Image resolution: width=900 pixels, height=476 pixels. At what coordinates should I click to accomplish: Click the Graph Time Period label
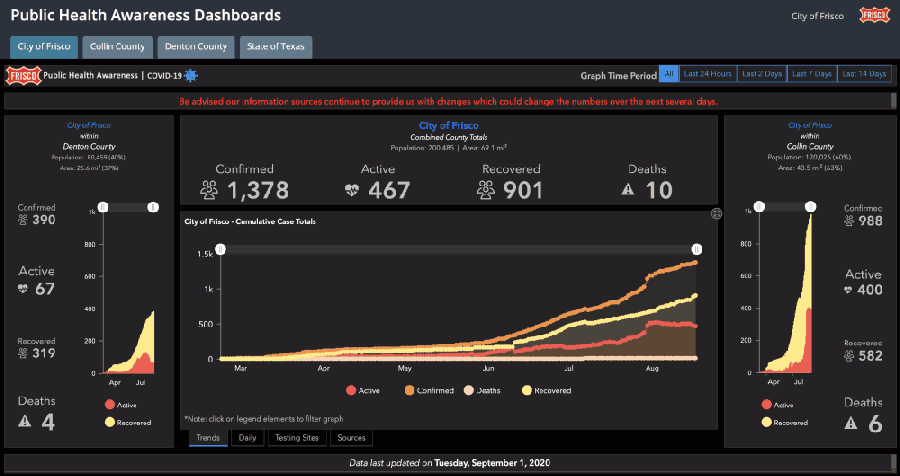[618, 75]
